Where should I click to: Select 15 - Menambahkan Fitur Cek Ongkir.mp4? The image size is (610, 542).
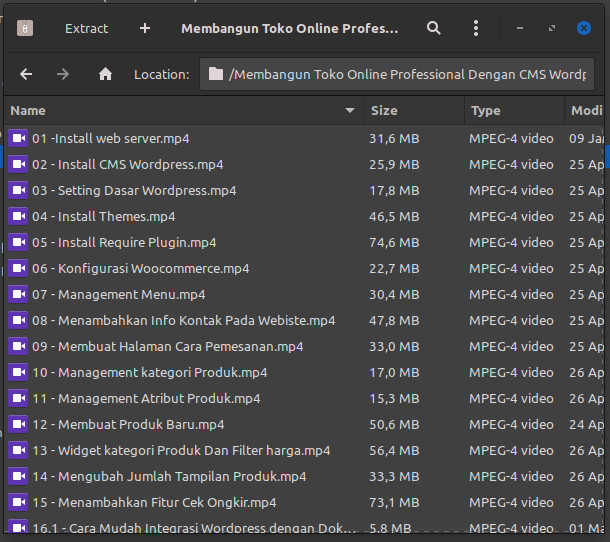click(x=154, y=503)
